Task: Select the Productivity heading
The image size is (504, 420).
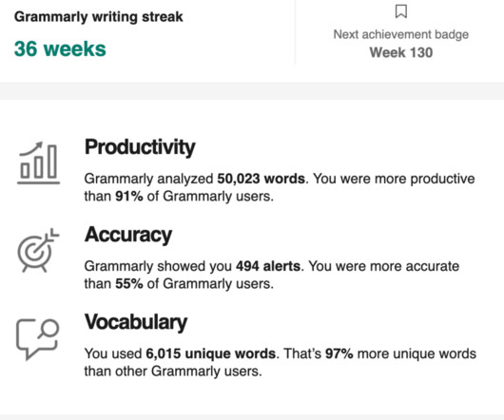Action: coord(140,147)
